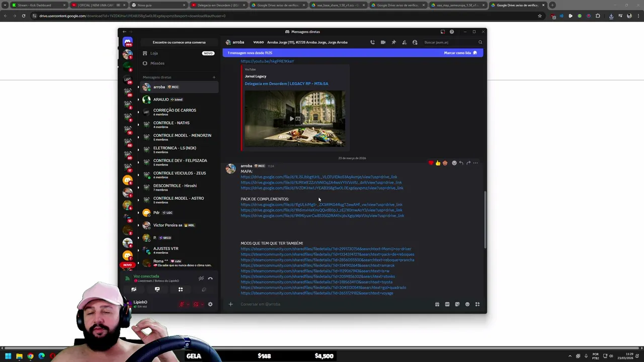Open add reaction smiley on message

coord(454,163)
